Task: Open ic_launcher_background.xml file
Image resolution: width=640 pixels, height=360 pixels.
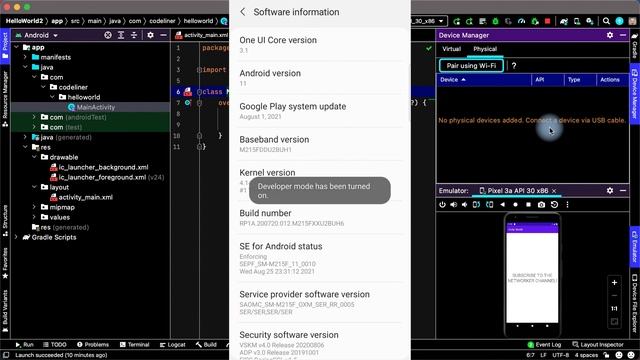Action: [99, 167]
